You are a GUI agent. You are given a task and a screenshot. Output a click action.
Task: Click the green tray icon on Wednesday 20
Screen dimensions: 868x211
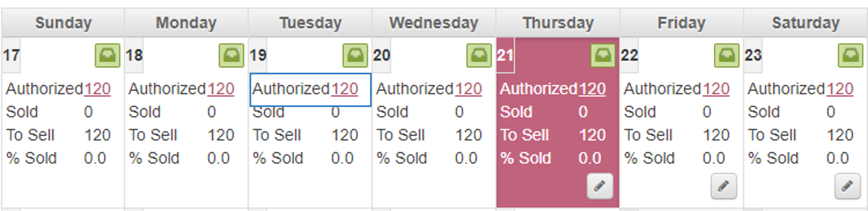(479, 56)
